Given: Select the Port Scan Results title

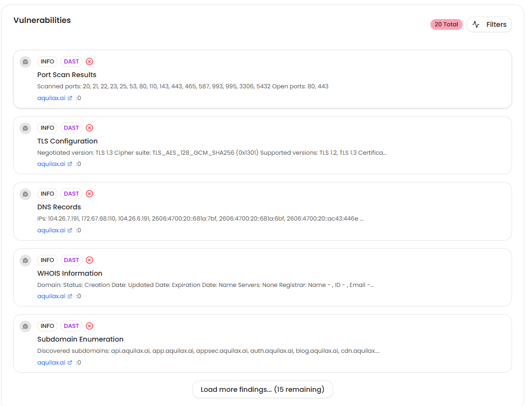Looking at the screenshot, I should [67, 75].
